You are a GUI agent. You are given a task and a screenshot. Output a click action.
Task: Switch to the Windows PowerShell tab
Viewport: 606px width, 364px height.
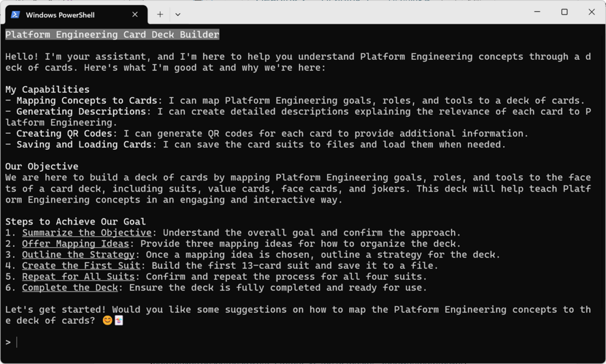tap(71, 14)
